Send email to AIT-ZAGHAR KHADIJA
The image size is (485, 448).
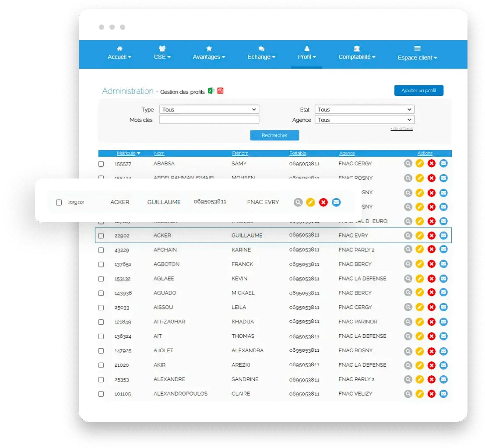(x=443, y=322)
